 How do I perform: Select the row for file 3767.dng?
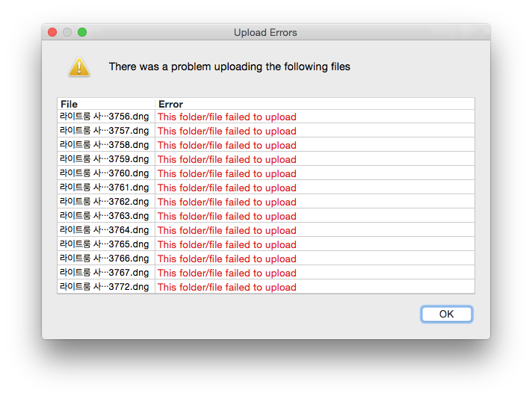[266, 273]
